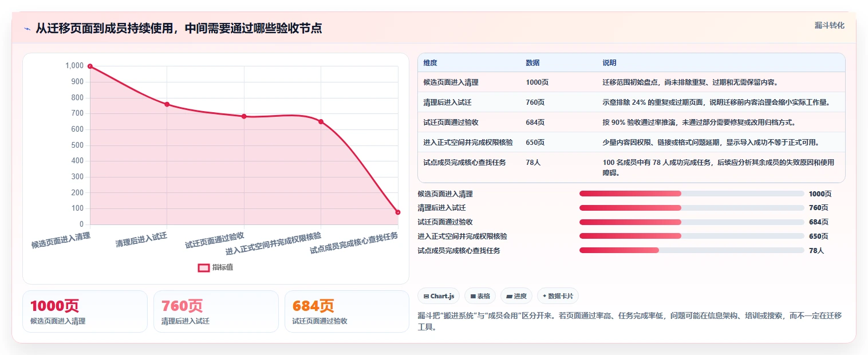Click progress list label 清理后进入试迁
The height and width of the screenshot is (355, 868).
click(x=442, y=208)
